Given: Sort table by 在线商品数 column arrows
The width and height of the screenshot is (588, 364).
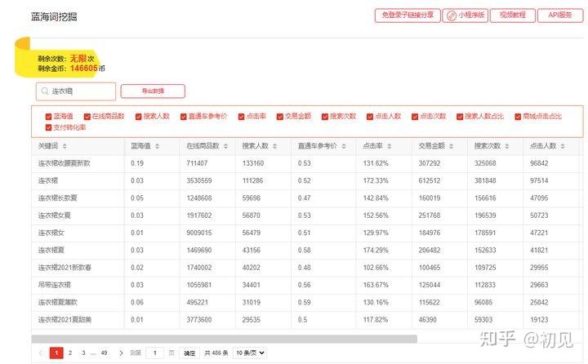Looking at the screenshot, I should (x=225, y=146).
